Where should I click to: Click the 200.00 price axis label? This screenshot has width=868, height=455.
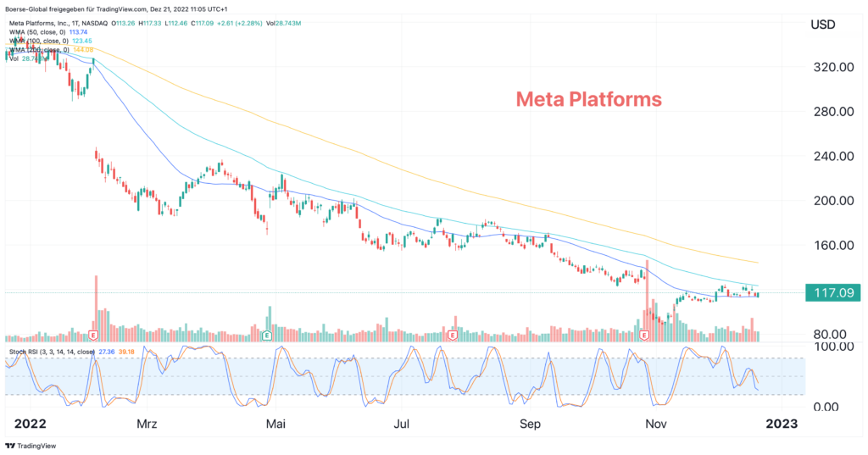833,200
